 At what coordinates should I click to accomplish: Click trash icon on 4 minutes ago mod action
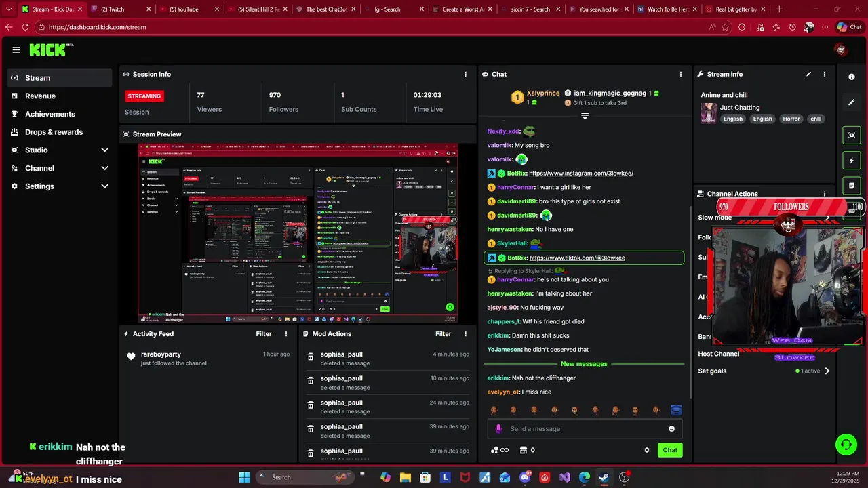[311, 357]
